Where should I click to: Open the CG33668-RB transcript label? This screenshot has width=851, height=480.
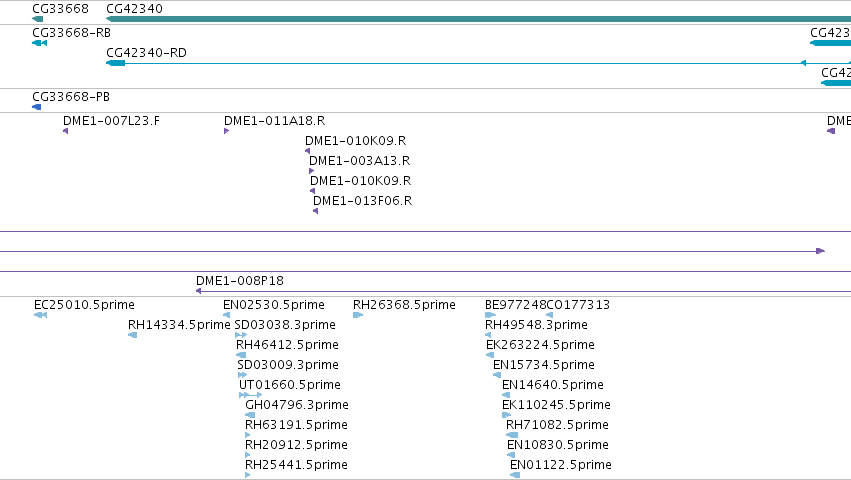[x=71, y=33]
